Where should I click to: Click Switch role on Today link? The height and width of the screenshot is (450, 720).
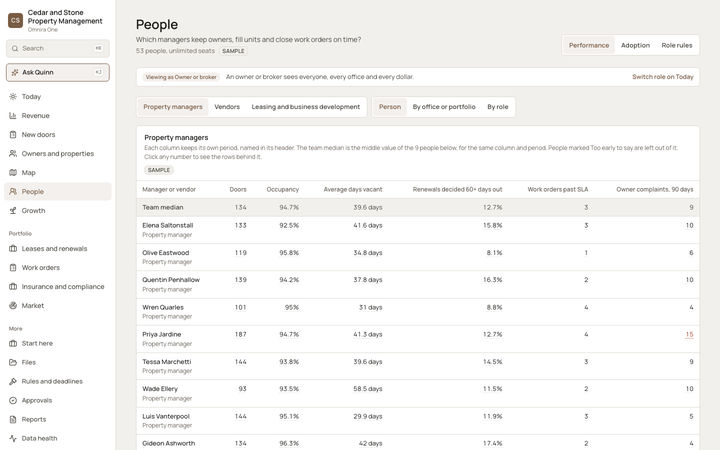(663, 77)
